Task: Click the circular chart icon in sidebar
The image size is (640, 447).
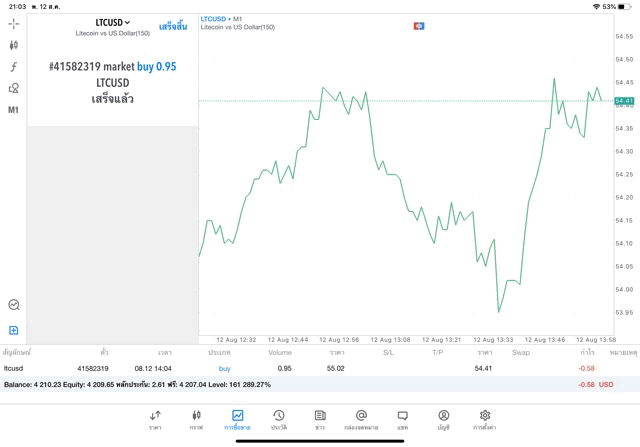Action: point(14,305)
